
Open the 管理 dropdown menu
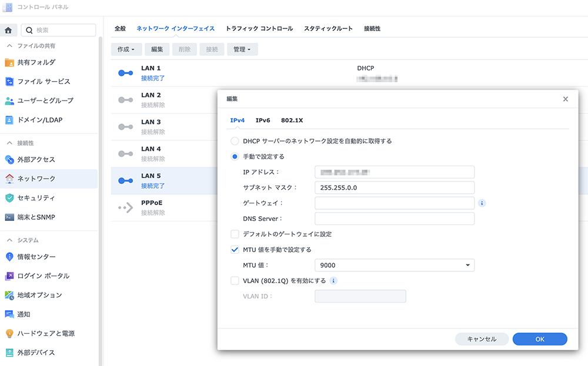point(242,49)
